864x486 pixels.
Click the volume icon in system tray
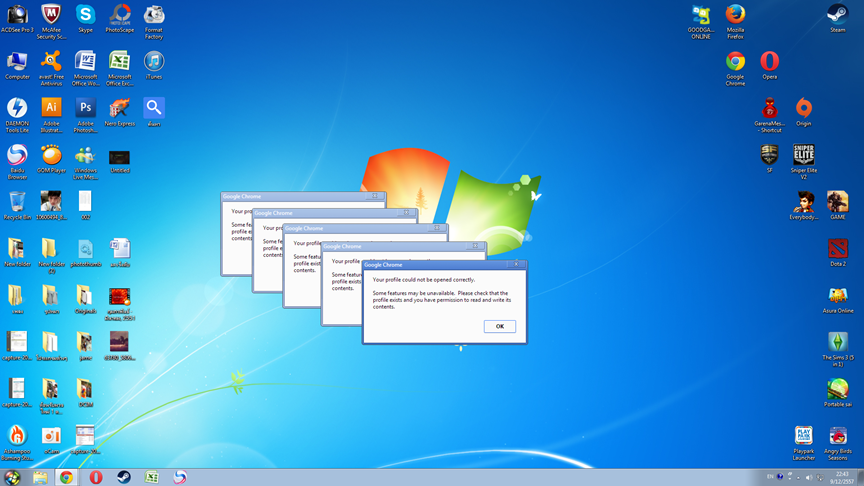808,477
